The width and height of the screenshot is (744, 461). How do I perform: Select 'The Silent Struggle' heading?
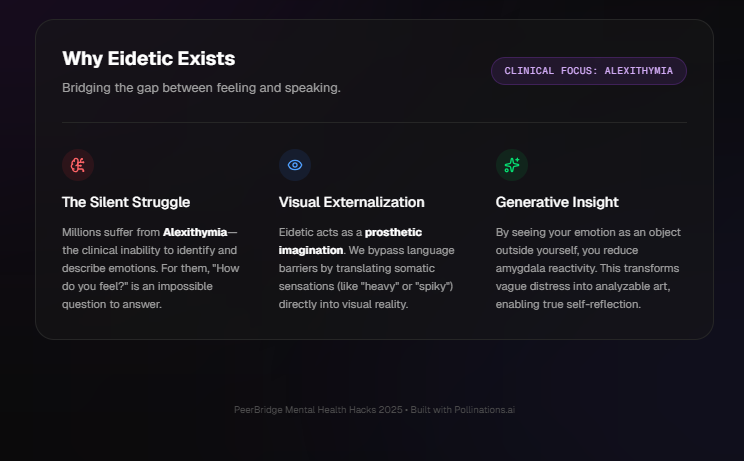[x=126, y=202]
